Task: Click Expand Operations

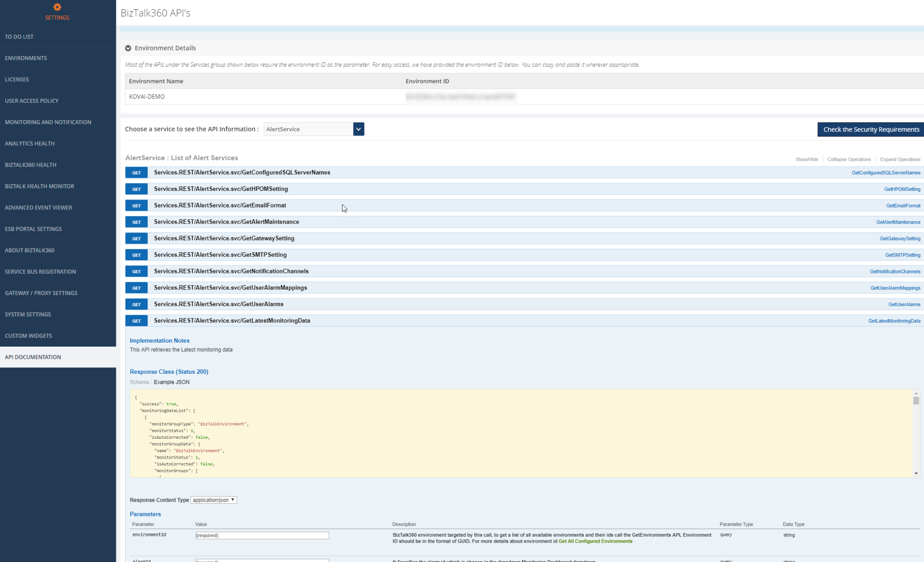Action: pos(900,159)
